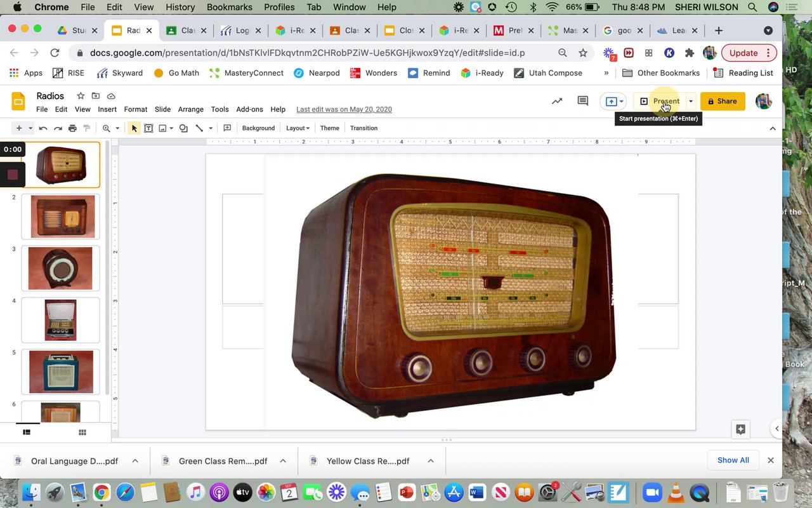The width and height of the screenshot is (812, 508).
Task: Show the side panel arrow
Action: pos(777,429)
